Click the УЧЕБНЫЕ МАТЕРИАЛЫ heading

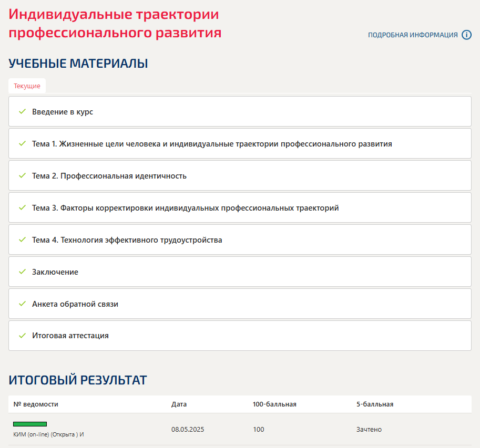pyautogui.click(x=78, y=64)
